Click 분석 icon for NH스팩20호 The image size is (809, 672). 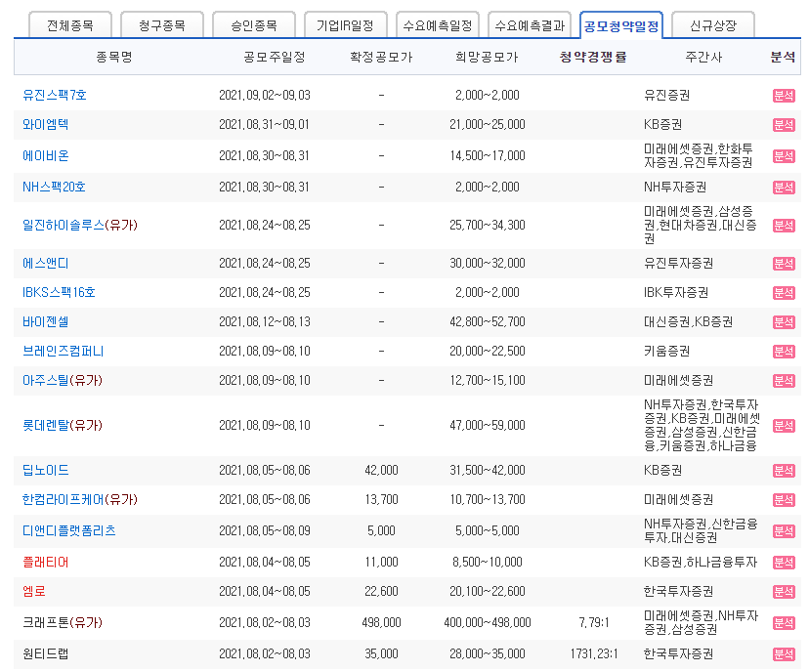(x=784, y=188)
